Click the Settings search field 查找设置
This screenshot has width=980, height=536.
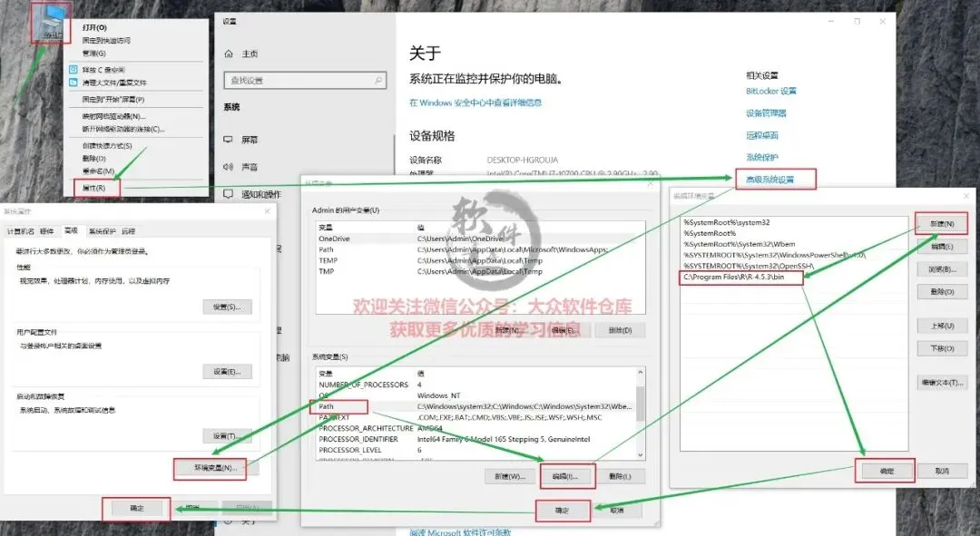pos(305,80)
